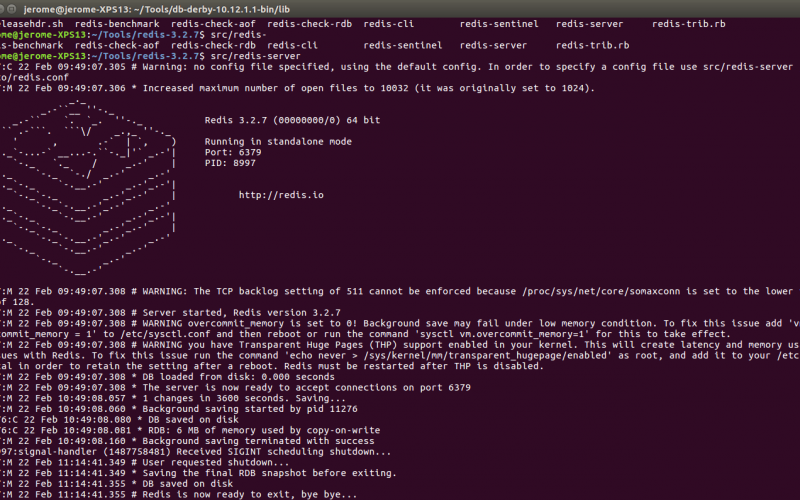Click 'Running in standalone mode' line
800x500 pixels.
point(278,141)
